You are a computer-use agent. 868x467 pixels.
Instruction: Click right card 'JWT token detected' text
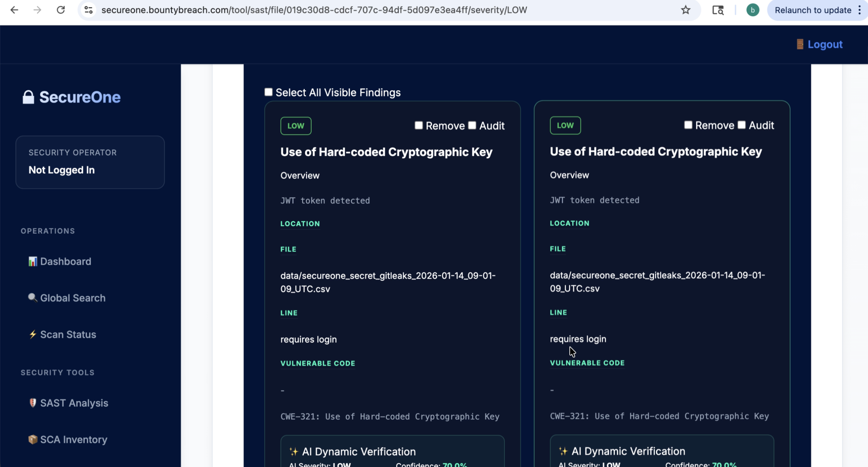point(594,200)
